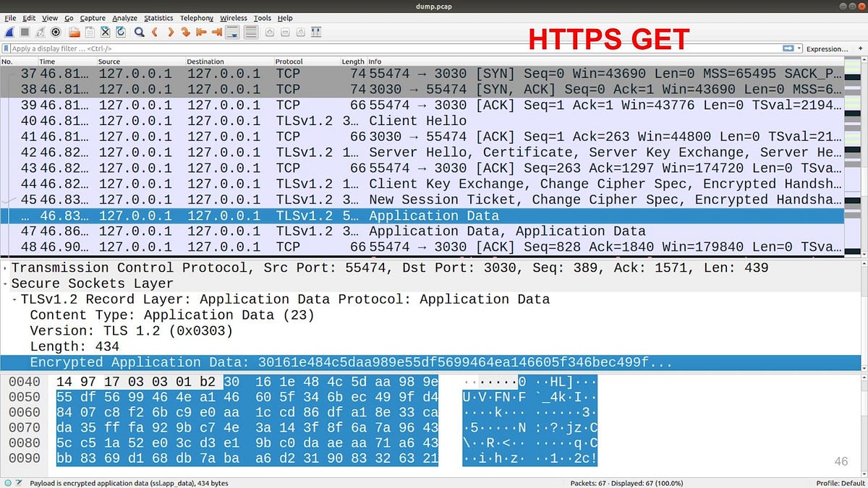
Task: Click the Expression... button
Action: click(x=827, y=48)
